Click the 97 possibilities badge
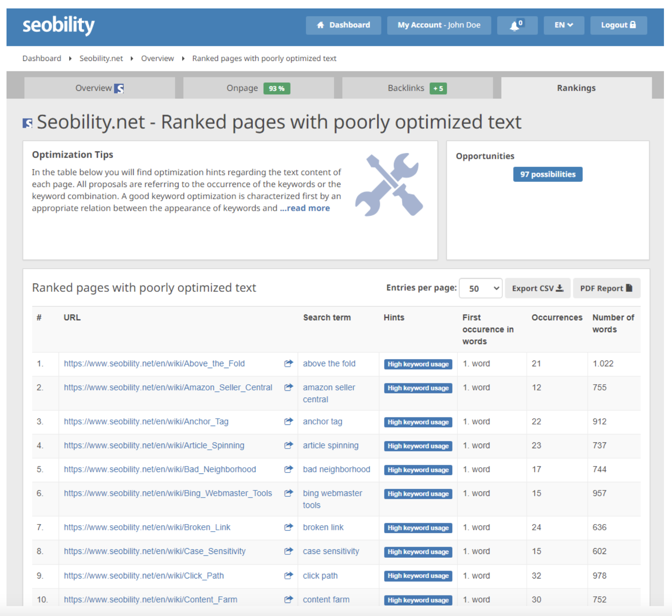Viewport: 672px width, 616px height. (x=547, y=174)
